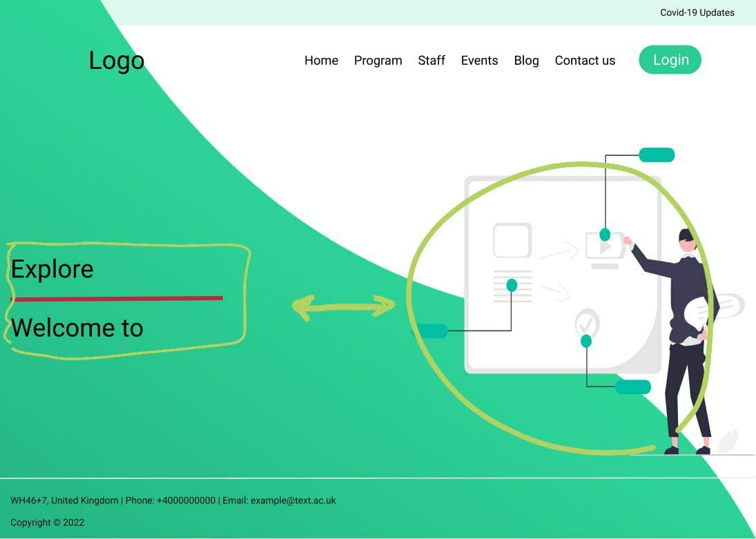This screenshot has height=539, width=756.
Task: Click the empty square box in whiteboard
Action: pyautogui.click(x=512, y=240)
